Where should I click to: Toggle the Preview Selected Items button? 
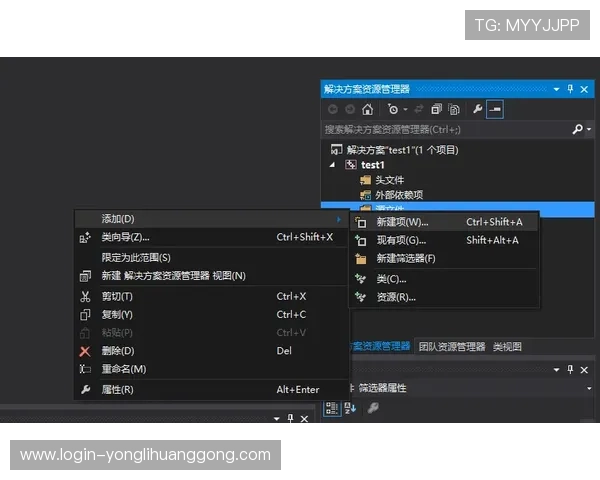click(494, 109)
